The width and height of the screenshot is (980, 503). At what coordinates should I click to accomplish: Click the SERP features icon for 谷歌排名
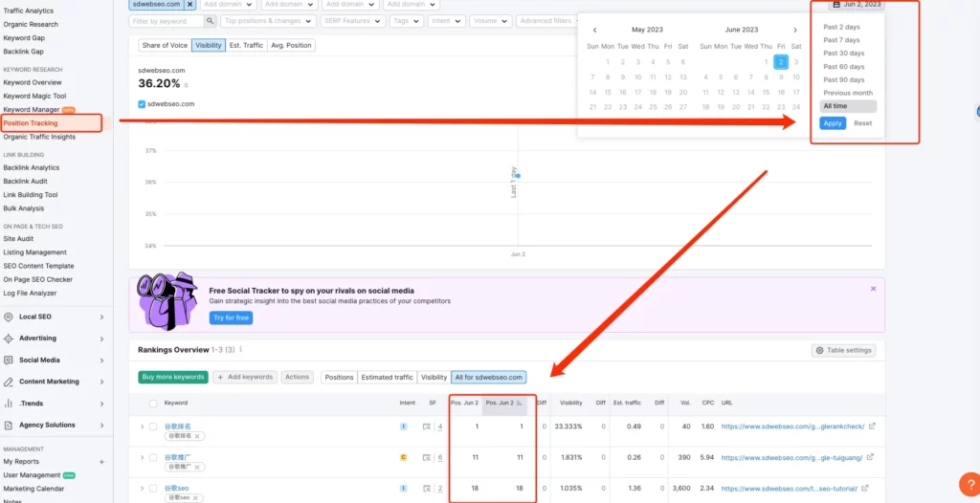428,426
